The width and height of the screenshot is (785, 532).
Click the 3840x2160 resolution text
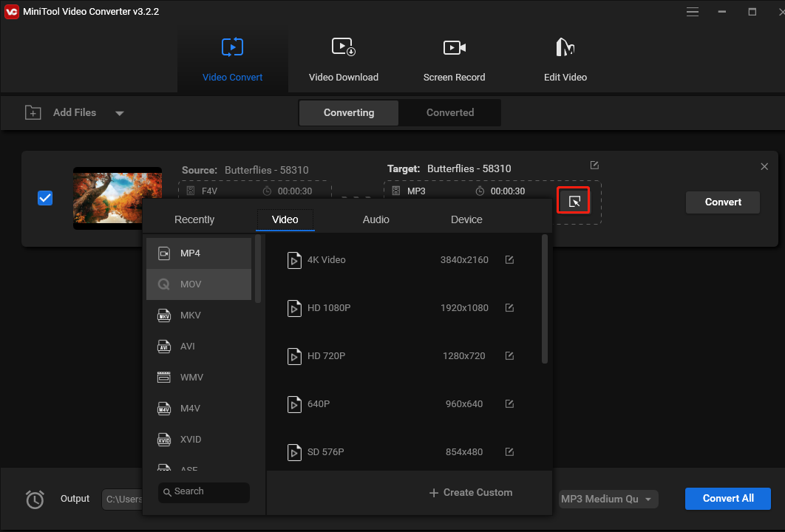[464, 260]
